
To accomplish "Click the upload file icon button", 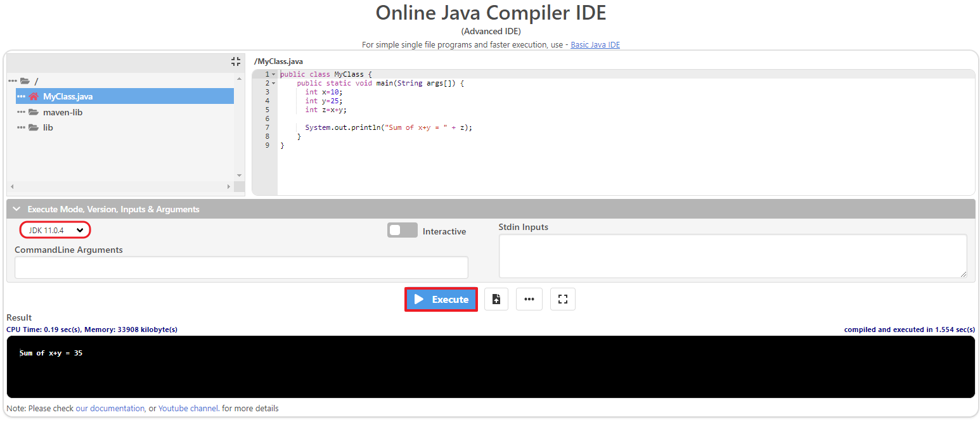I will [x=496, y=299].
